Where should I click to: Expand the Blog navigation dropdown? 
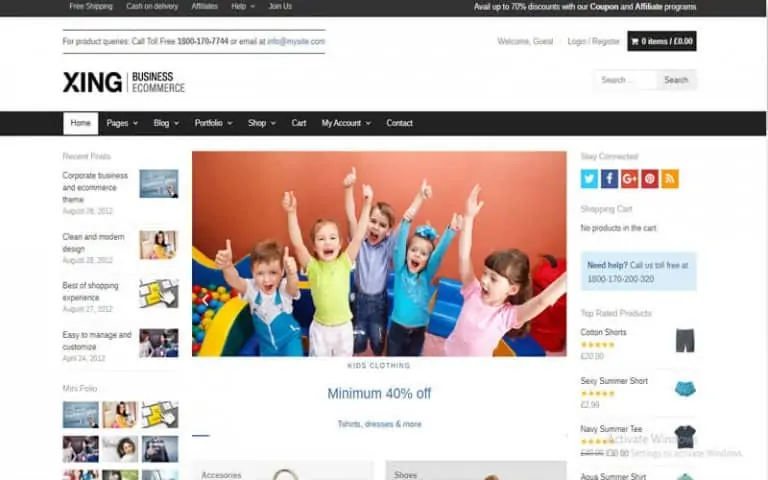coord(166,123)
